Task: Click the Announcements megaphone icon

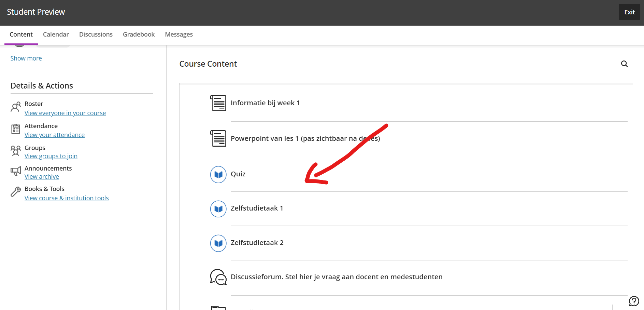Action: pos(15,171)
